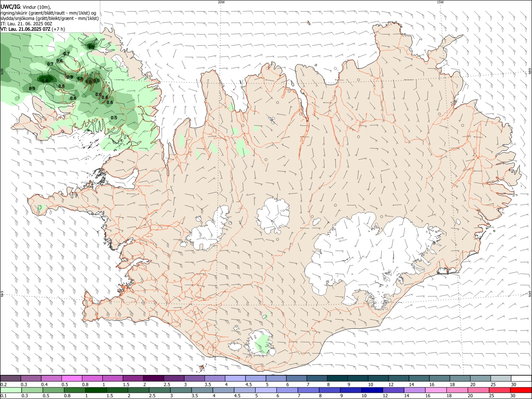Viewport: 532px width, 399px height.
Task: Click the '0.8' precipitation value on the map
Action: point(62,86)
